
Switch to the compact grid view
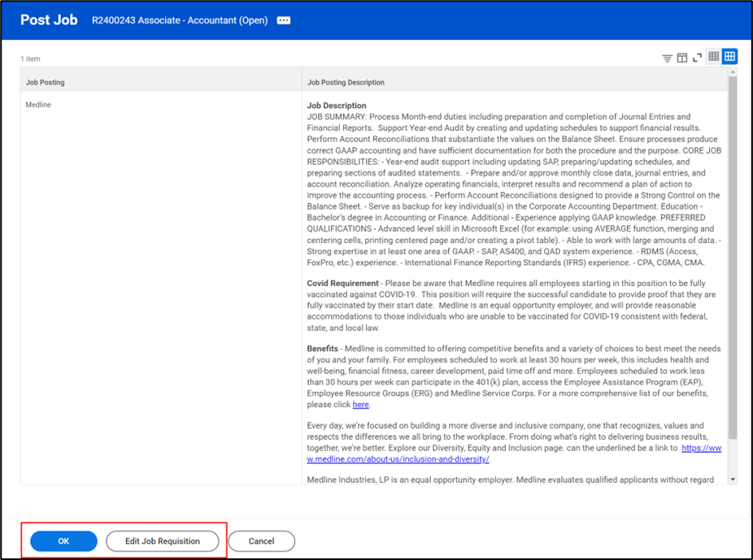(x=714, y=57)
